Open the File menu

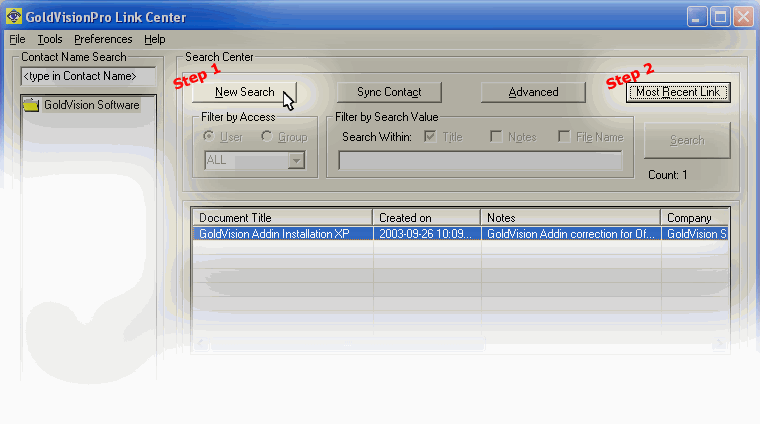(x=17, y=39)
